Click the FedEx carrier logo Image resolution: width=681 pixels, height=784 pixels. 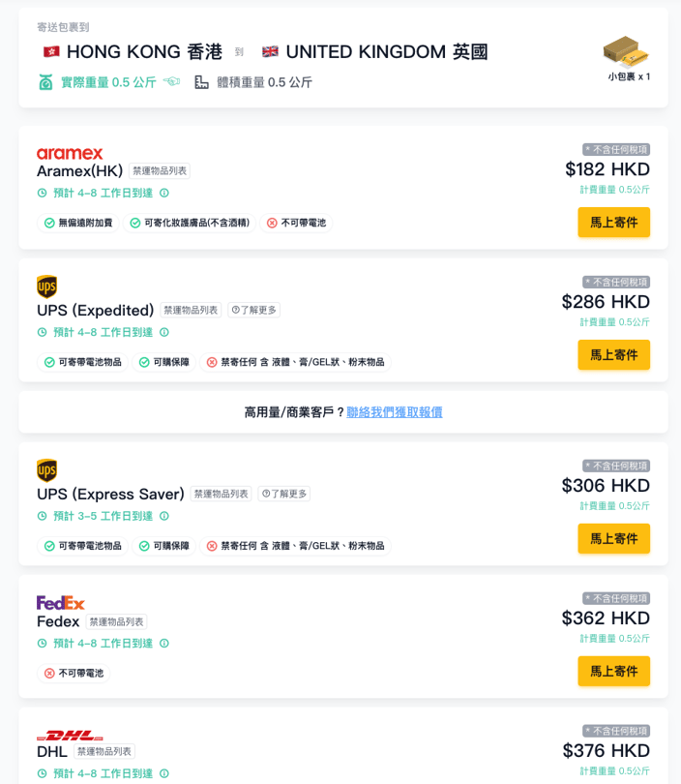pos(61,603)
